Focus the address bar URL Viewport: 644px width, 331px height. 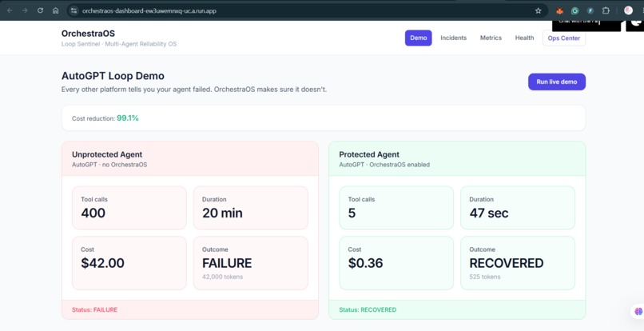(x=149, y=10)
